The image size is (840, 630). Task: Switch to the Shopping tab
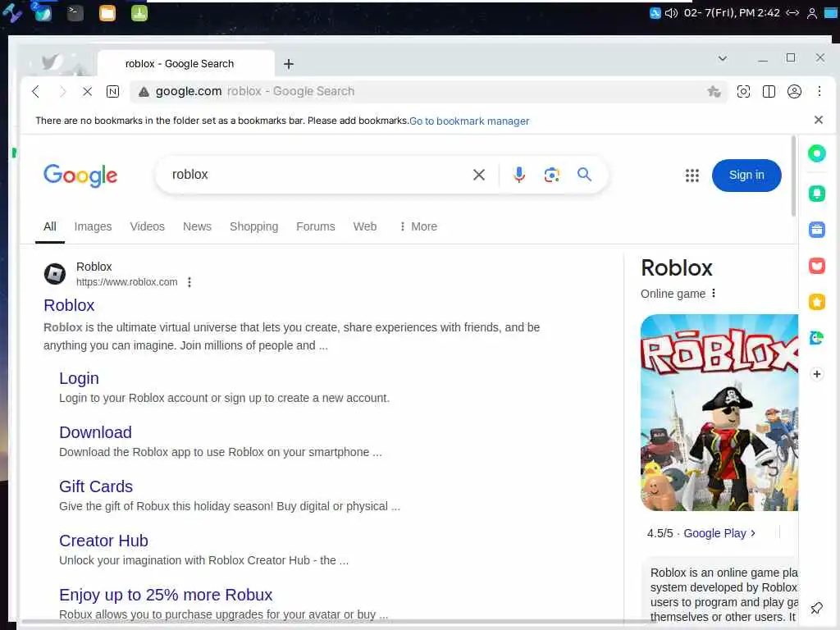tap(254, 226)
